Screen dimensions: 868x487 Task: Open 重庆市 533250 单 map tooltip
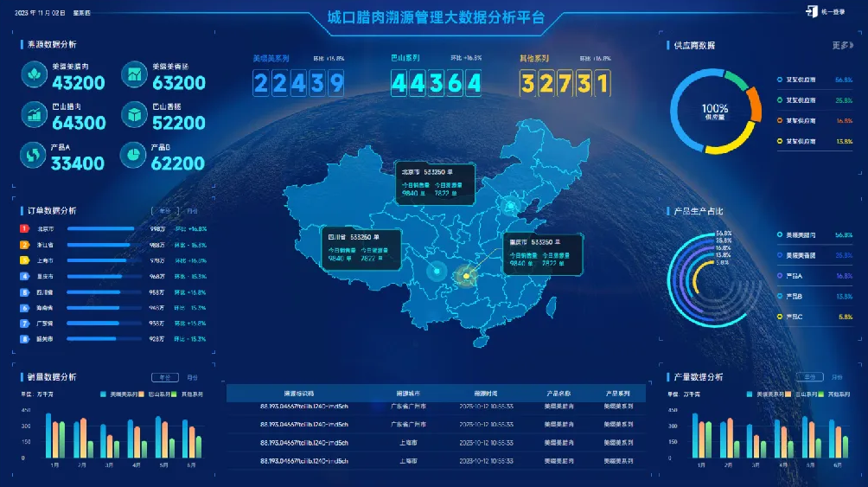(543, 254)
